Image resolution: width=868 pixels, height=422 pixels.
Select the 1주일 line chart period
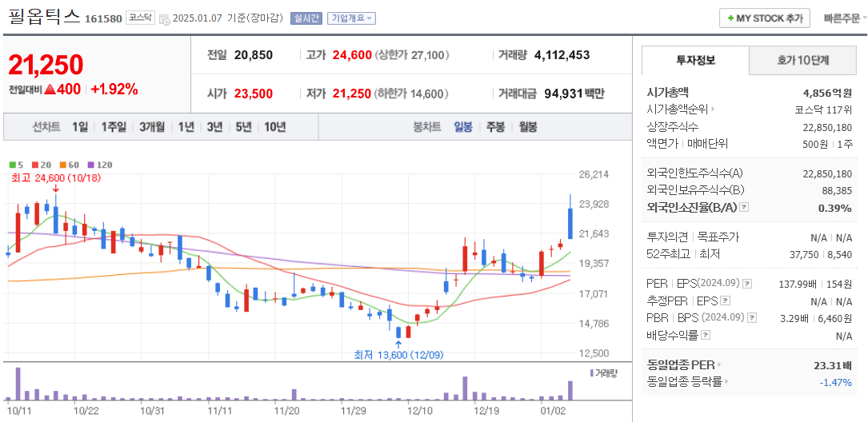click(x=114, y=127)
